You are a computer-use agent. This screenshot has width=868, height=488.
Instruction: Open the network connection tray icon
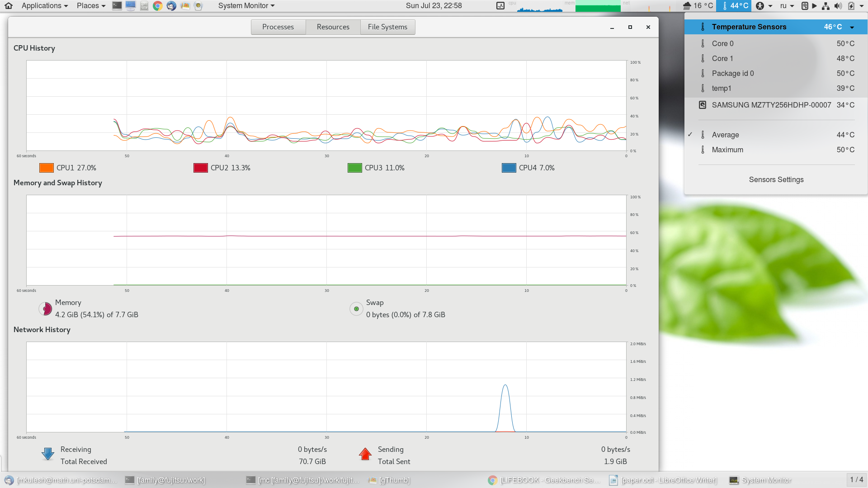[826, 6]
